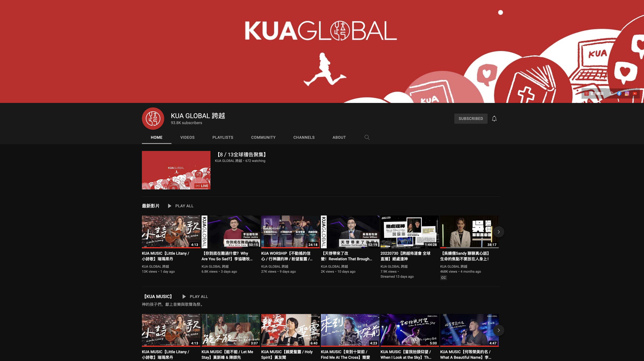
Task: Click the 最新影片 section heading
Action: pyautogui.click(x=151, y=206)
